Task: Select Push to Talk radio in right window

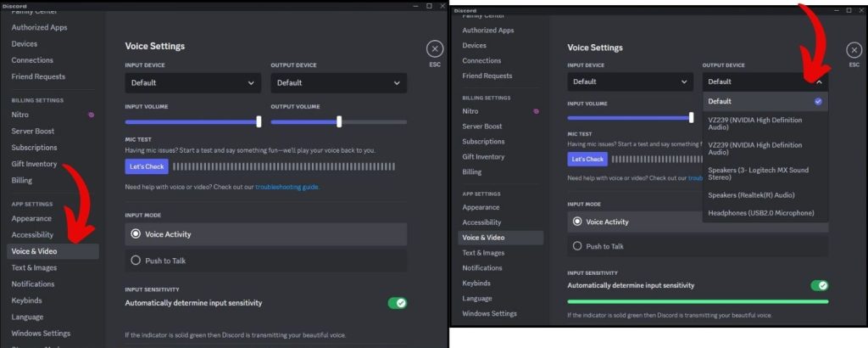Action: (x=577, y=246)
